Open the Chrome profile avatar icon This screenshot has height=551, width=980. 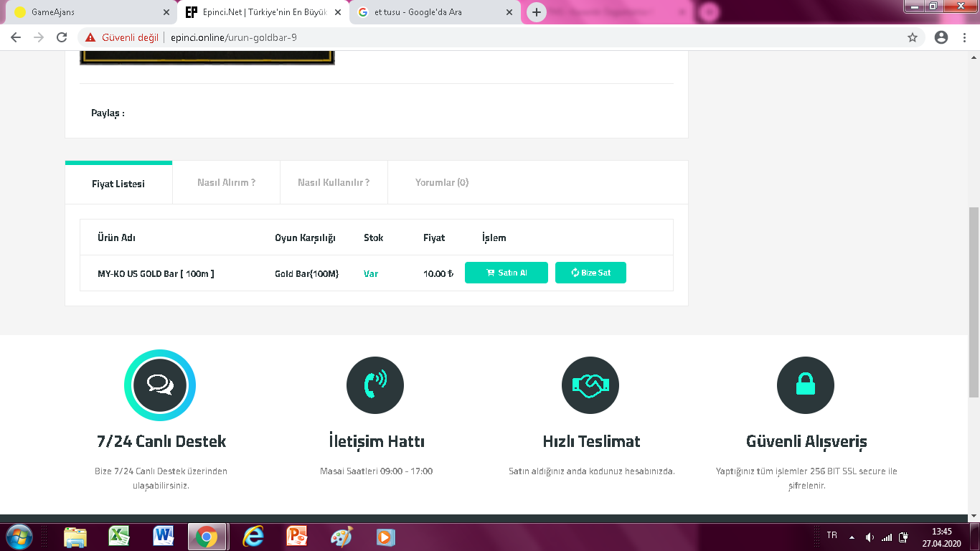pyautogui.click(x=941, y=37)
